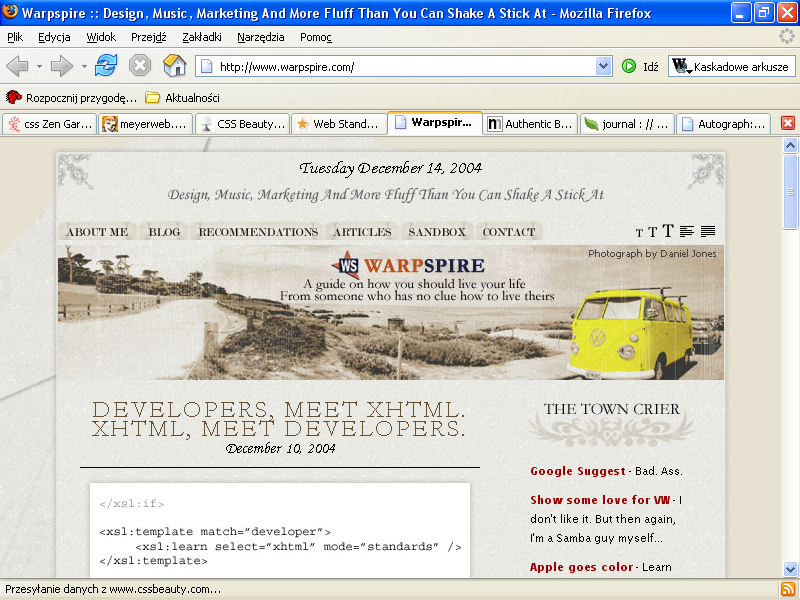Open the BLOG navigation link
The height and width of the screenshot is (600, 800).
point(164,232)
